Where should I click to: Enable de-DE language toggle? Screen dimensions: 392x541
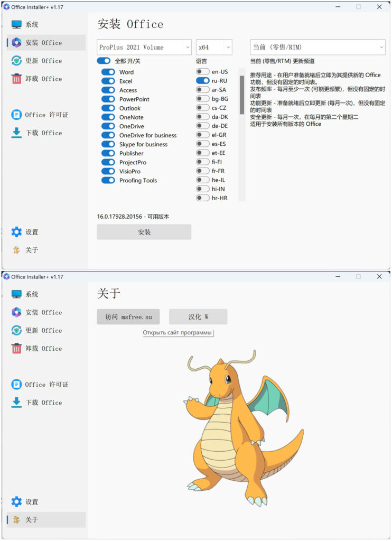pos(202,126)
